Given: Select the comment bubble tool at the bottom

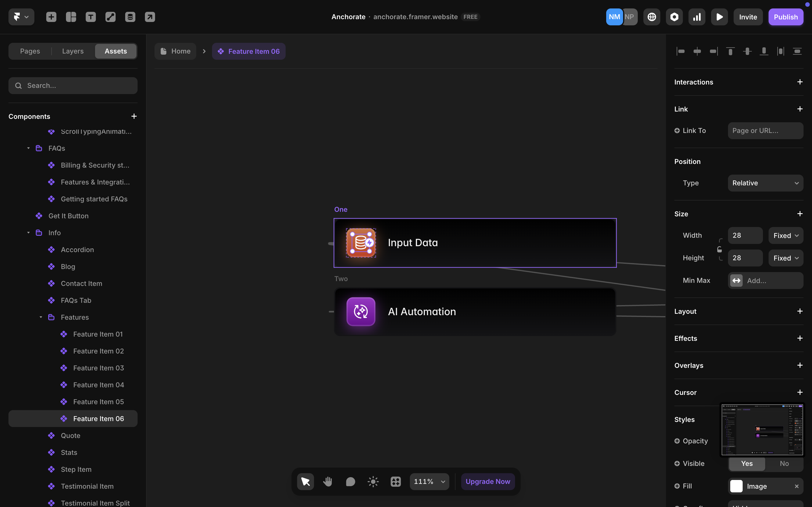Looking at the screenshot, I should [x=350, y=481].
